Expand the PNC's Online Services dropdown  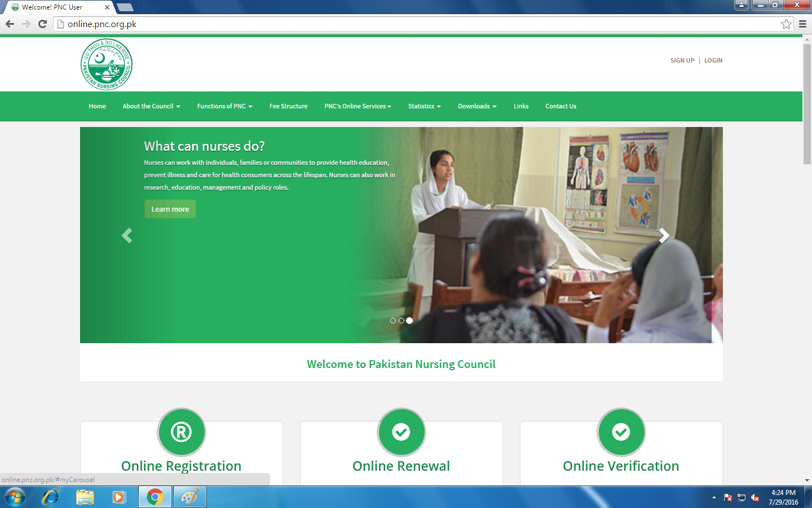(358, 106)
